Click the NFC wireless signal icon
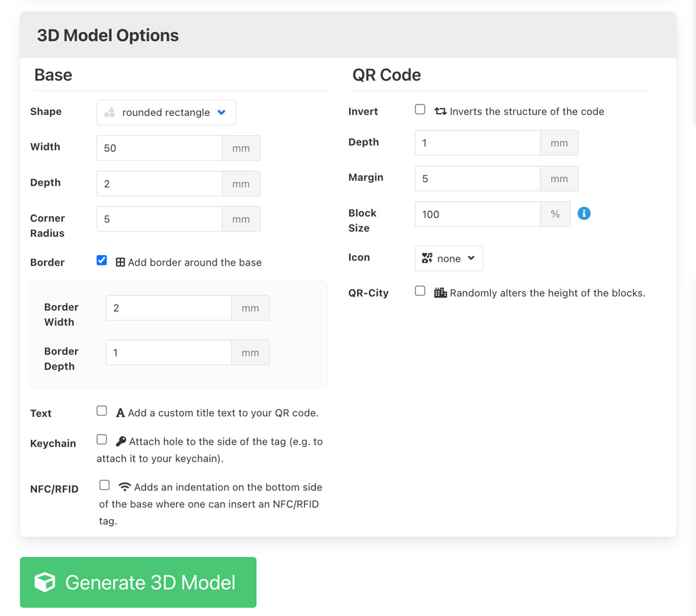This screenshot has width=696, height=616. tap(125, 487)
